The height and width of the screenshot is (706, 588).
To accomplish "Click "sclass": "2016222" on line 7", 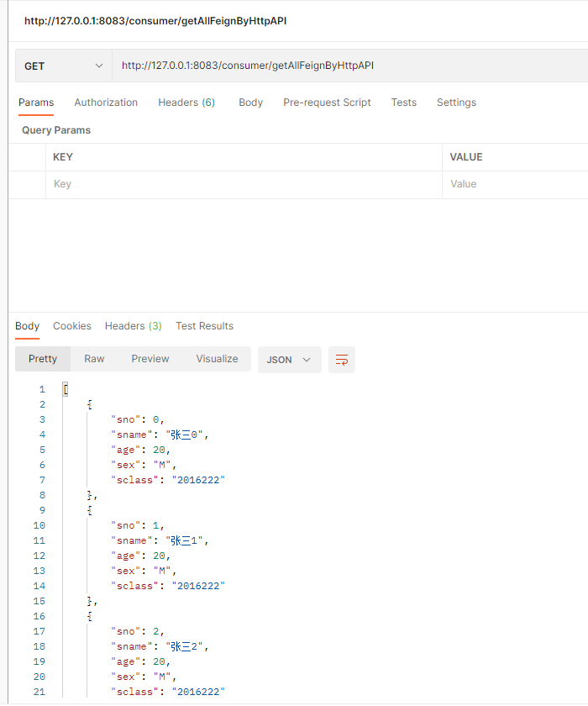I will click(x=168, y=480).
